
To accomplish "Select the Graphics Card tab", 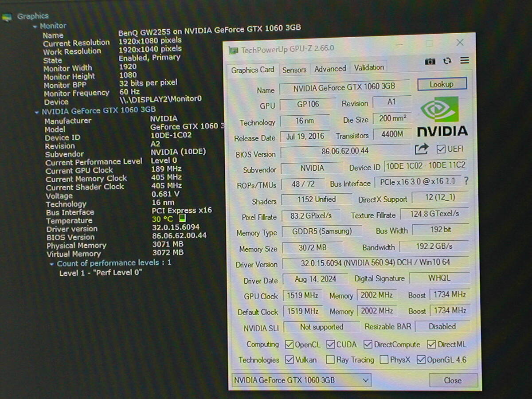I will [x=253, y=70].
